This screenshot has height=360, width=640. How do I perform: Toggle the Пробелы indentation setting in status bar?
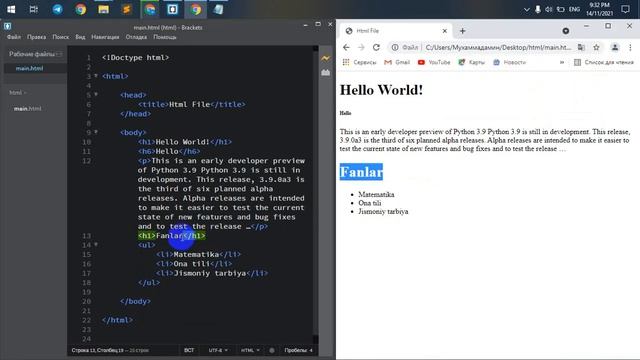point(298,350)
